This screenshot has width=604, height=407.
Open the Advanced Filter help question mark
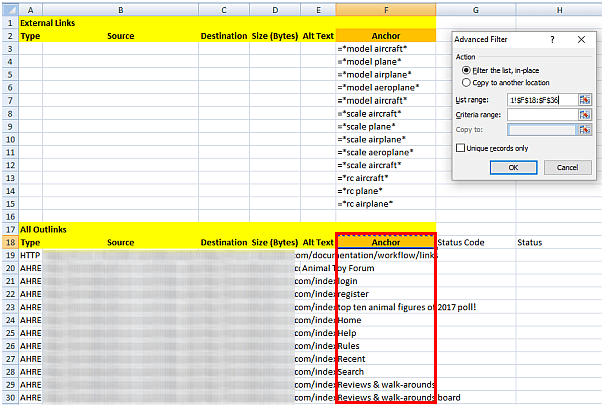(x=552, y=40)
